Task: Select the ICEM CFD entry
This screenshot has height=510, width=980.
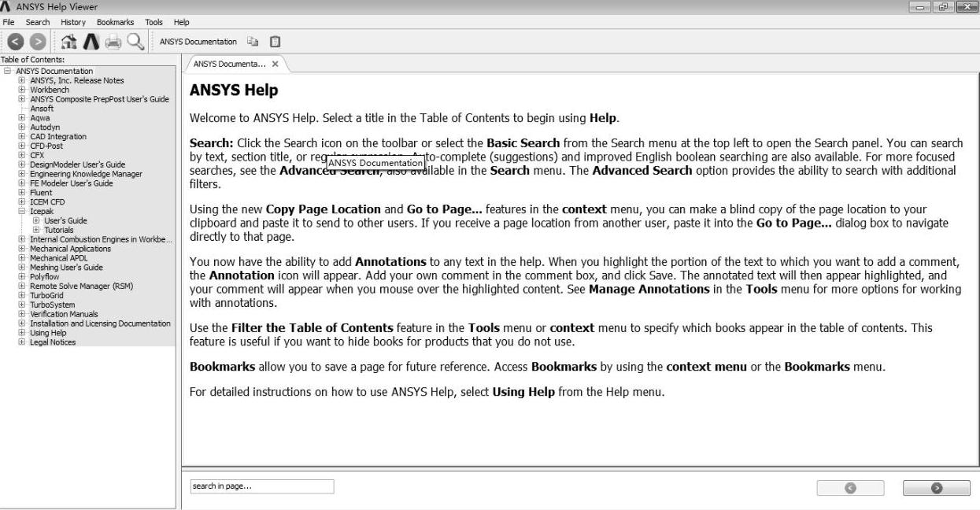Action: coord(46,202)
